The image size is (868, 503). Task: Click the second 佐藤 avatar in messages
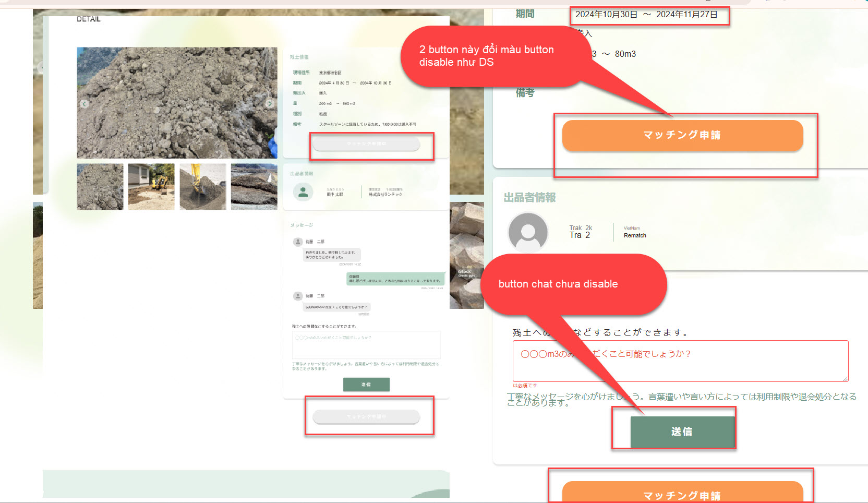tap(298, 296)
